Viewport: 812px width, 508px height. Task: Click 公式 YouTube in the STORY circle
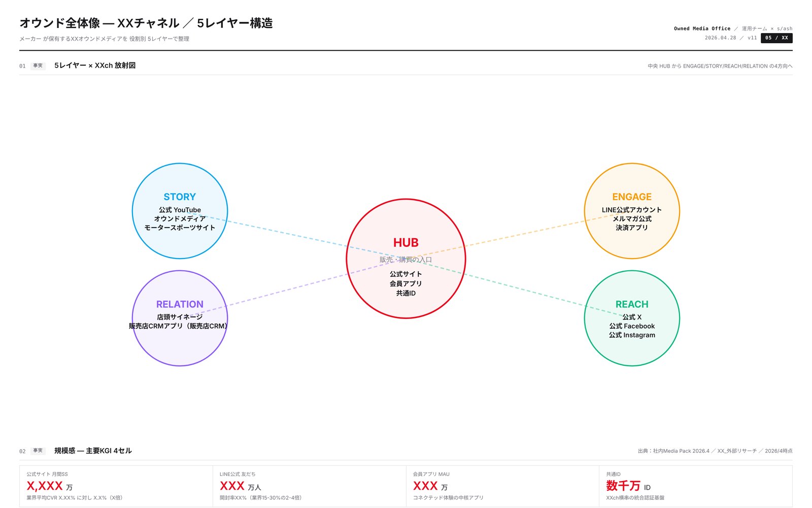[x=180, y=210]
